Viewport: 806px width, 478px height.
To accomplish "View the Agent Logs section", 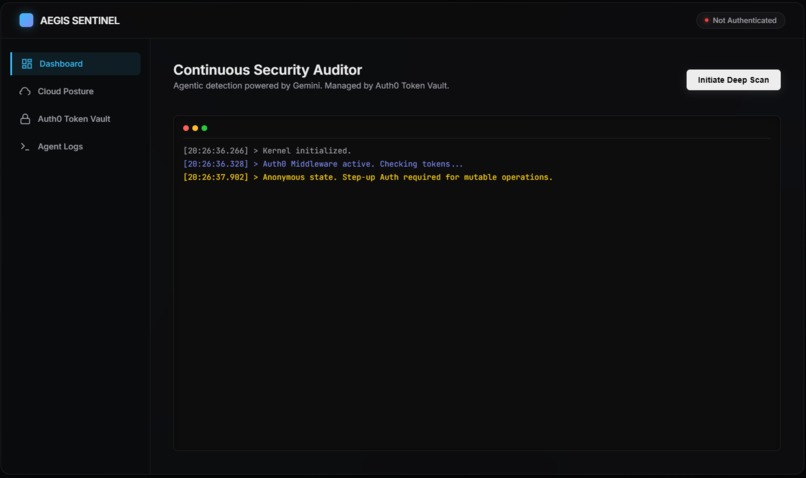I will 76,146.
